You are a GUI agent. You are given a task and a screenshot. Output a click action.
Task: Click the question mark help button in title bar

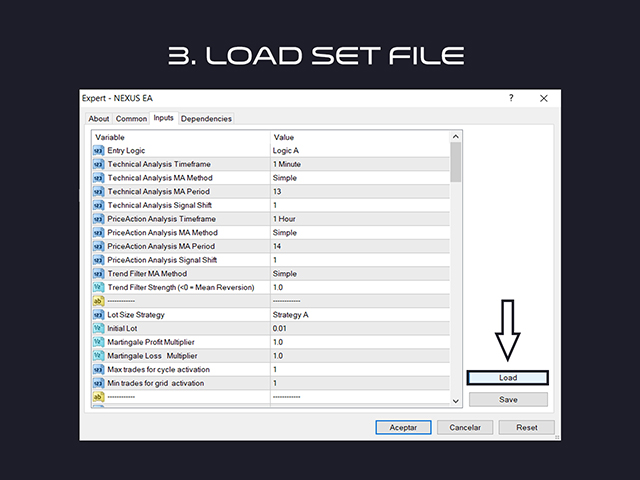(511, 98)
